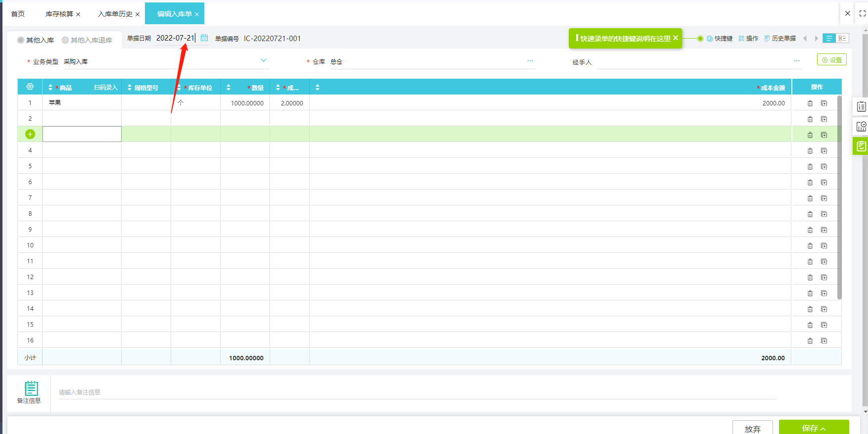The width and height of the screenshot is (868, 434).
Task: Click the table column settings gear icon
Action: (x=30, y=87)
